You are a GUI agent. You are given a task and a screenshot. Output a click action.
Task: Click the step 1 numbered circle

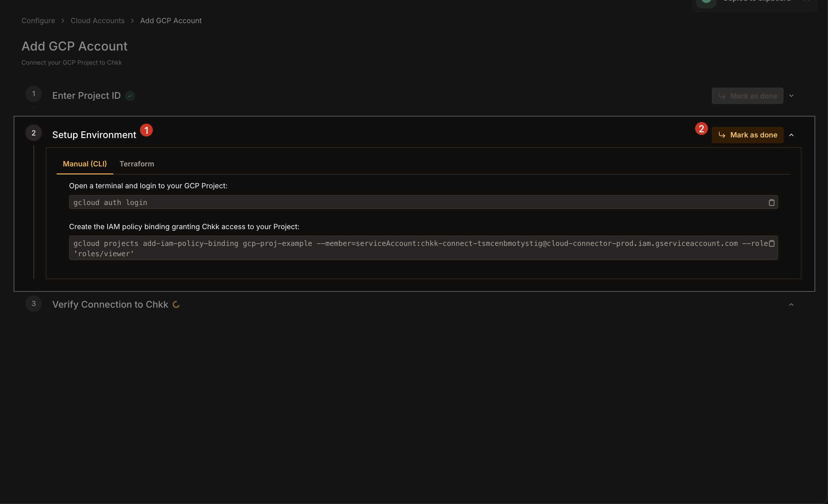click(x=33, y=93)
